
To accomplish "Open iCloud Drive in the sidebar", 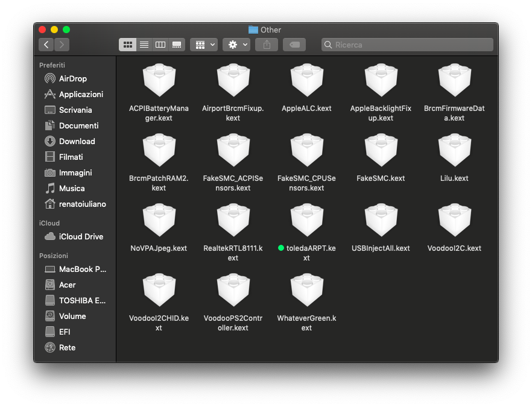I will tap(75, 236).
